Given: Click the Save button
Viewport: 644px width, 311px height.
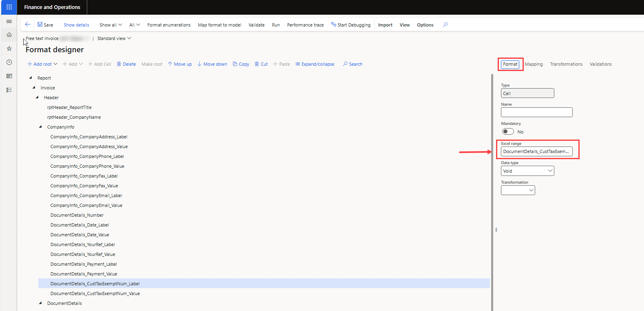Looking at the screenshot, I should 45,25.
